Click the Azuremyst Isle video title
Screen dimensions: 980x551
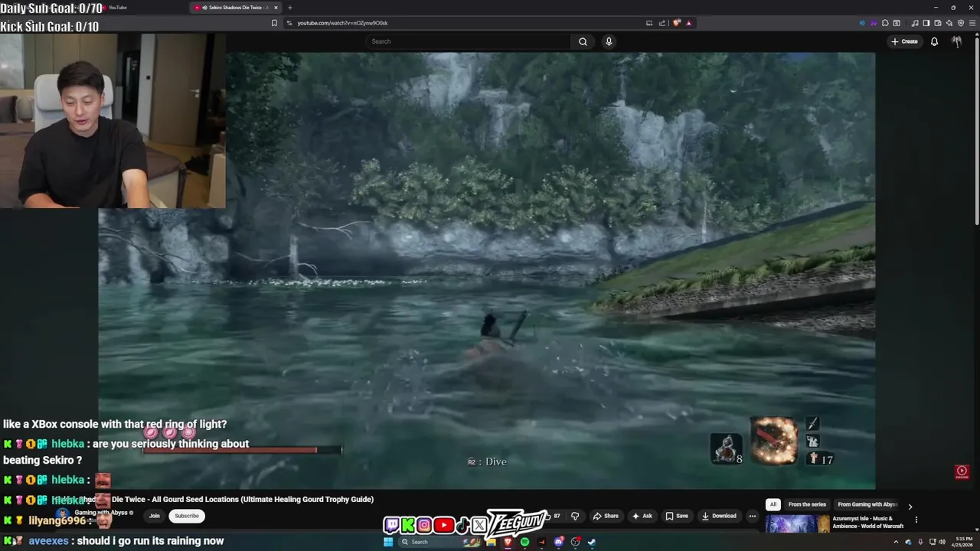click(x=867, y=522)
